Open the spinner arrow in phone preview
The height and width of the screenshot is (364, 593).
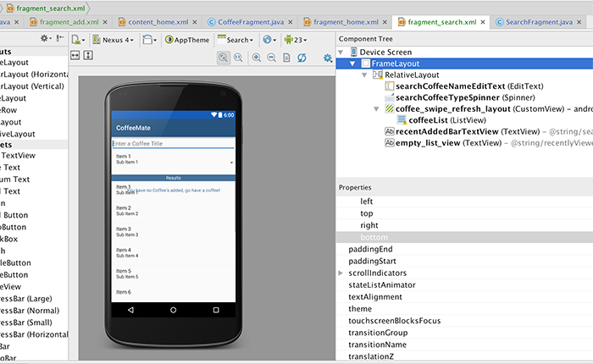coord(231,163)
